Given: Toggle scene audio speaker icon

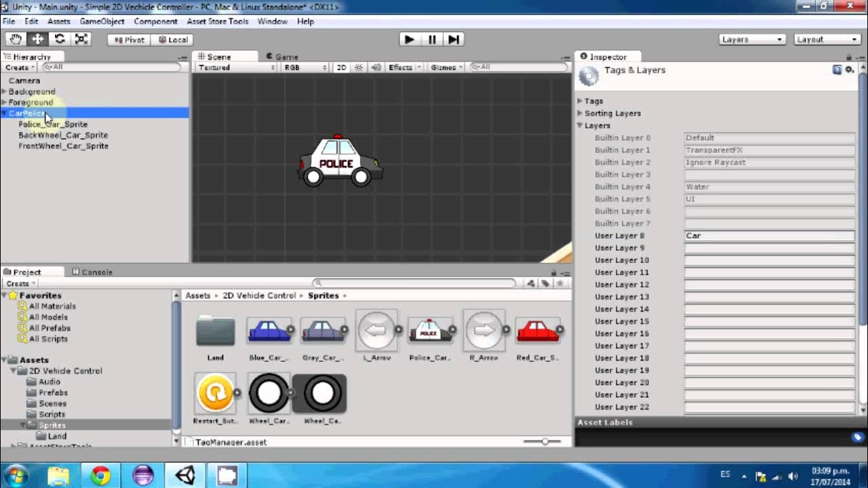Looking at the screenshot, I should point(376,67).
